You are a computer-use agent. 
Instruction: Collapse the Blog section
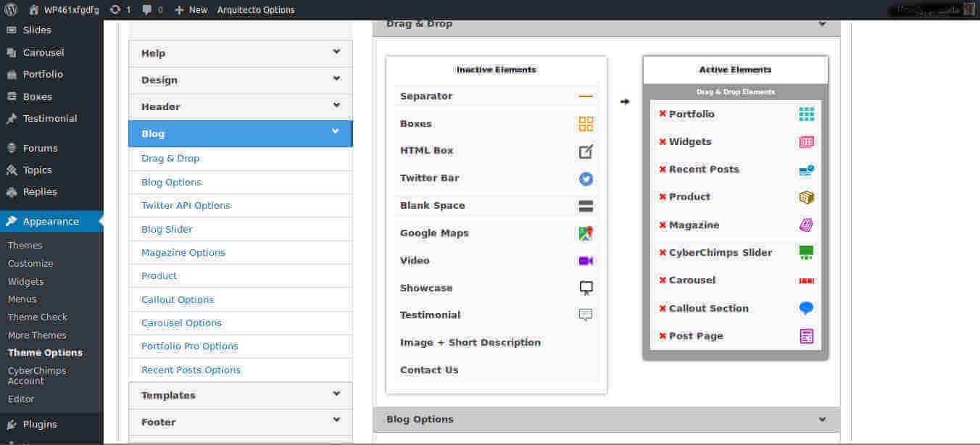tap(240, 133)
